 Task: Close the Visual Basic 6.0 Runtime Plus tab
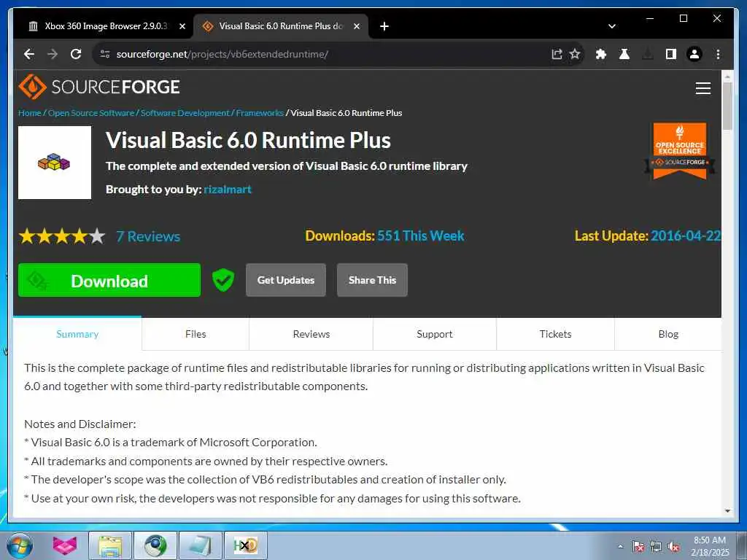[356, 26]
